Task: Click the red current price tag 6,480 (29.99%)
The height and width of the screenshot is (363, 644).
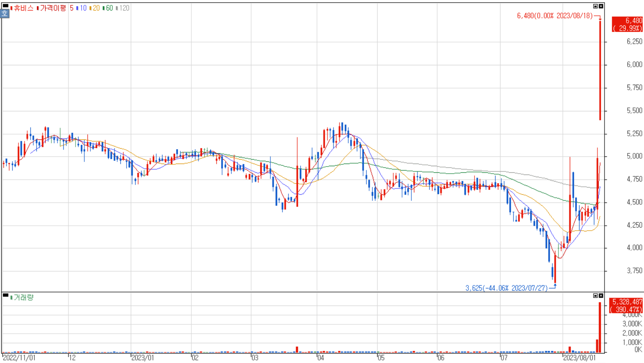Action: 627,24
